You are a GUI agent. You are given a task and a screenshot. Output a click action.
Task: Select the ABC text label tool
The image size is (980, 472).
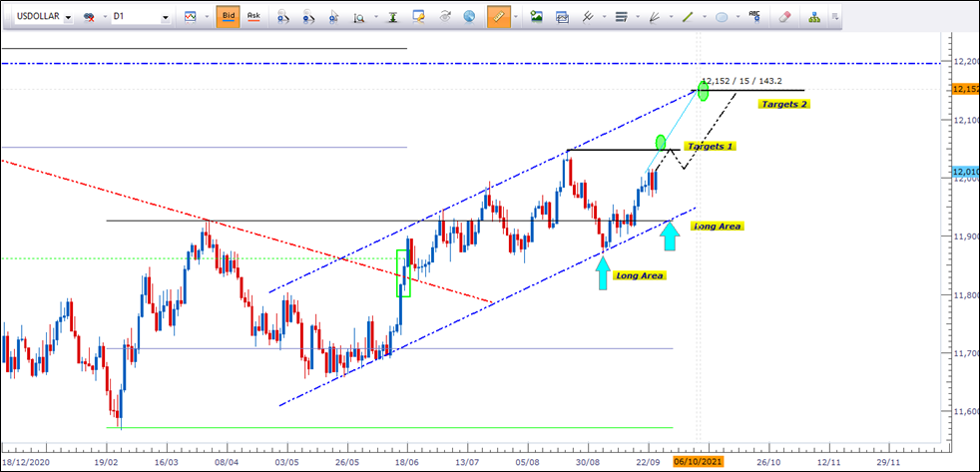click(x=753, y=17)
